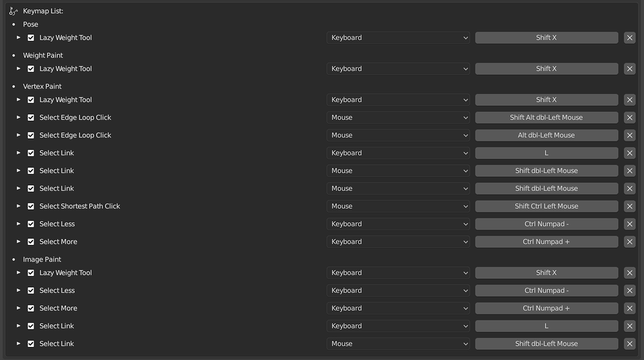
Task: Open Keyboard dropdown for Vertex Paint Select More
Action: tap(398, 242)
